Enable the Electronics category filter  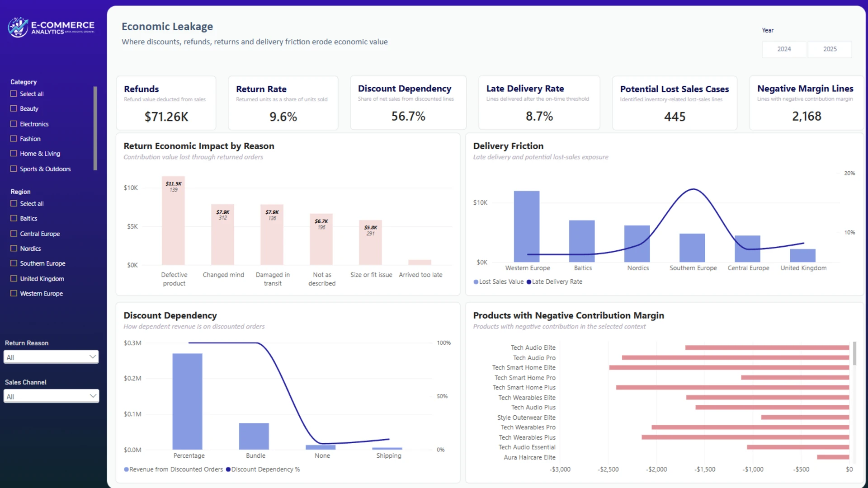tap(14, 124)
